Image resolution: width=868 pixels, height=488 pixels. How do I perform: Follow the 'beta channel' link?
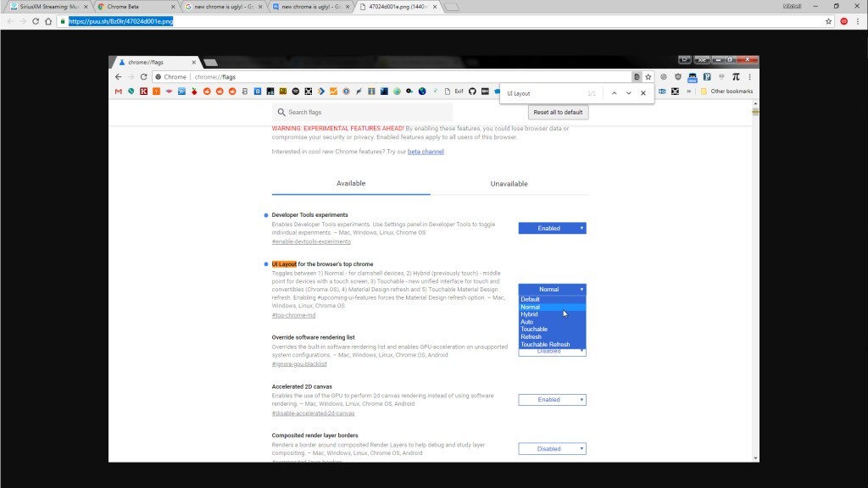pyautogui.click(x=426, y=152)
